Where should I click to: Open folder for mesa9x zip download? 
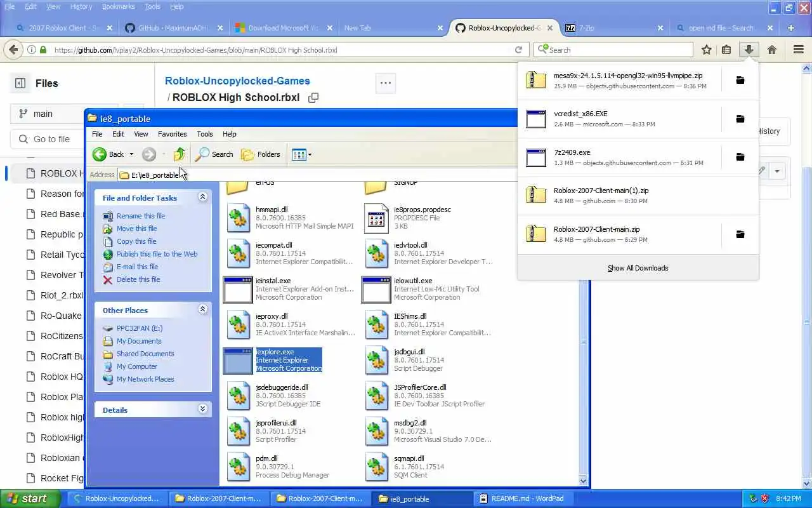(x=740, y=80)
